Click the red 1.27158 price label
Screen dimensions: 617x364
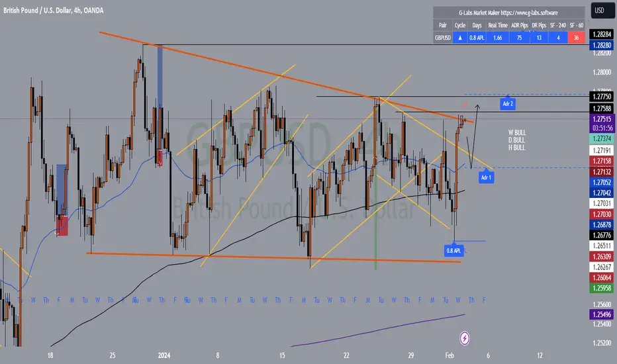coord(601,161)
